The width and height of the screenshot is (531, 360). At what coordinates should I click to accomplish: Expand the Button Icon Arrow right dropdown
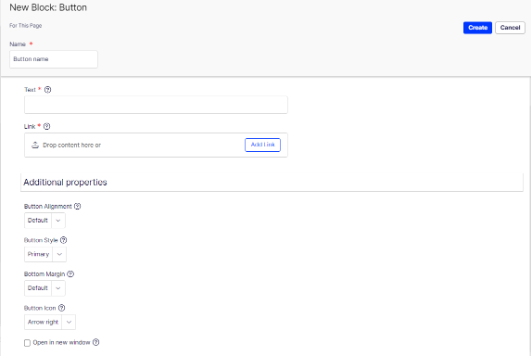point(50,322)
